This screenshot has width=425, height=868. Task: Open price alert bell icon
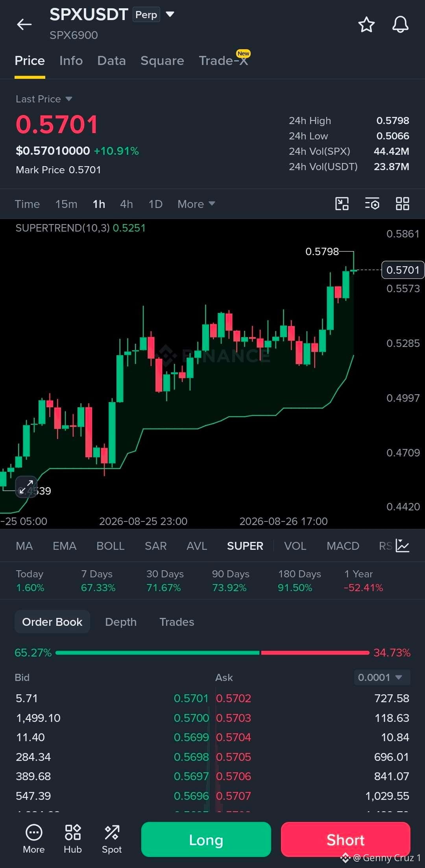[400, 24]
